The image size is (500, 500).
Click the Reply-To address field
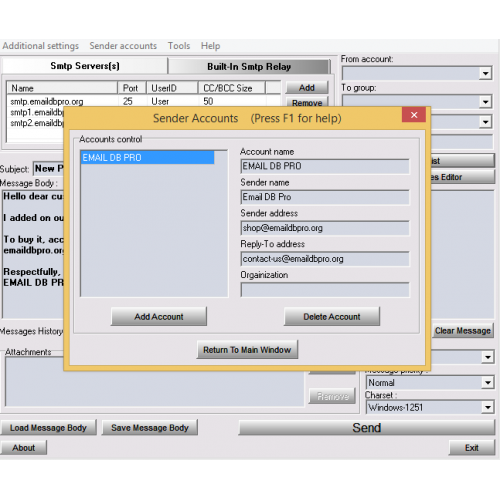[x=325, y=259]
